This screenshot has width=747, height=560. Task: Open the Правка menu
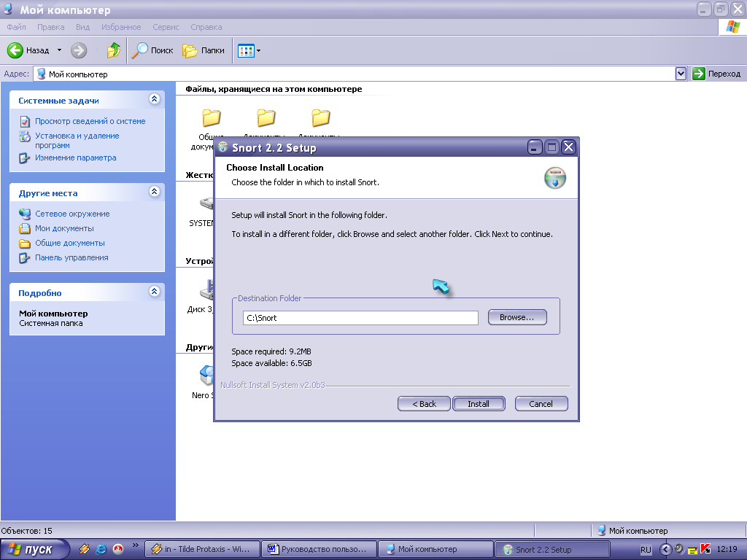[x=51, y=27]
